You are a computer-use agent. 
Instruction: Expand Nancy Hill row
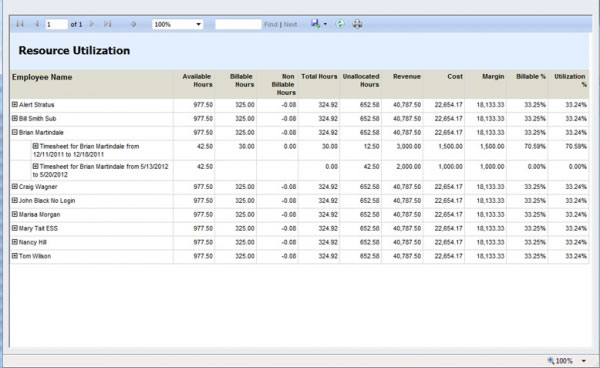(15, 242)
